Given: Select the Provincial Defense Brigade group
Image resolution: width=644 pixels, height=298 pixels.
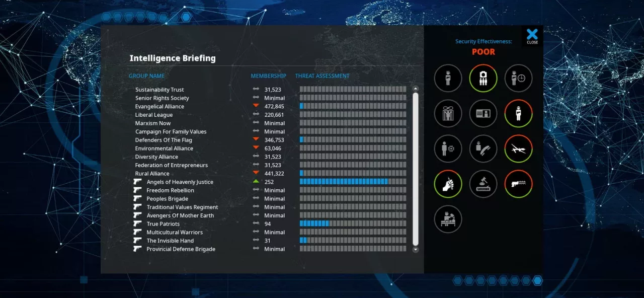Looking at the screenshot, I should click(181, 249).
